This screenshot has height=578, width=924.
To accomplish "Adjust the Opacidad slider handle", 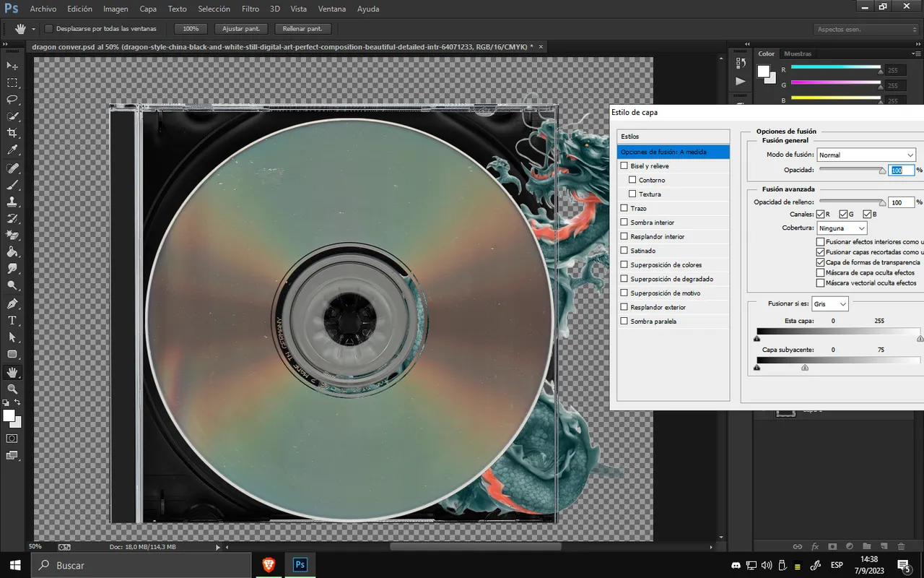I will coord(882,171).
